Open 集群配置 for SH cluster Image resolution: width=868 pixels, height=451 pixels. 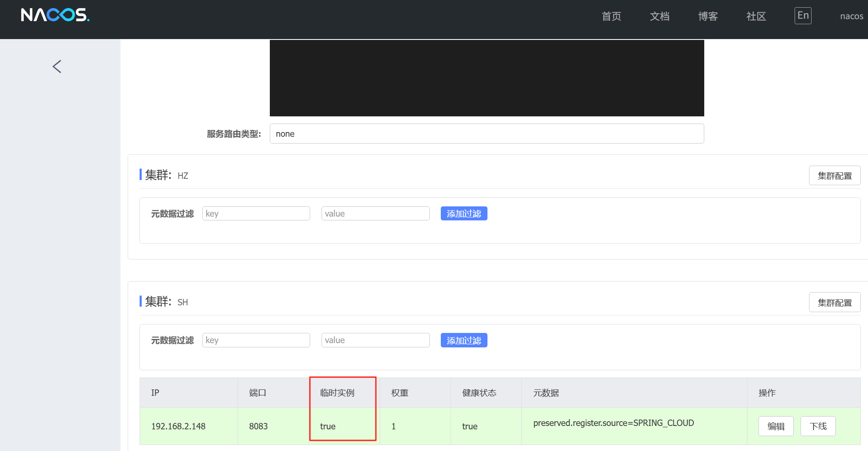pyautogui.click(x=834, y=302)
